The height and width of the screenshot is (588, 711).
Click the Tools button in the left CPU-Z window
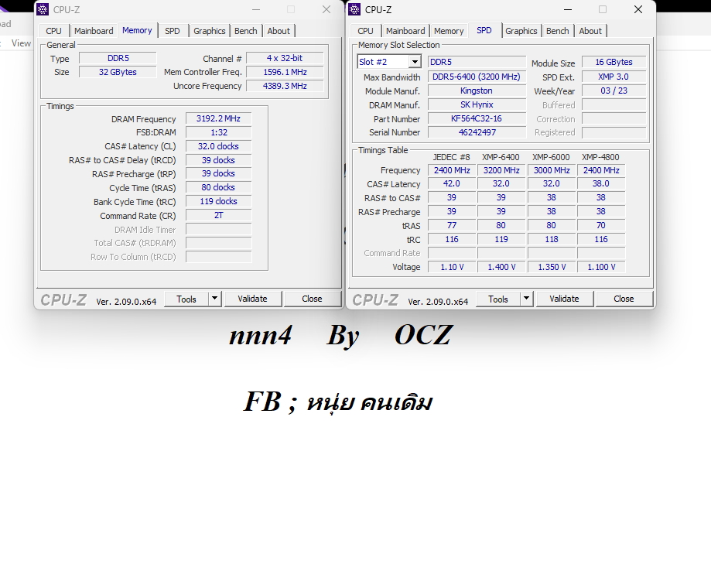(x=186, y=299)
